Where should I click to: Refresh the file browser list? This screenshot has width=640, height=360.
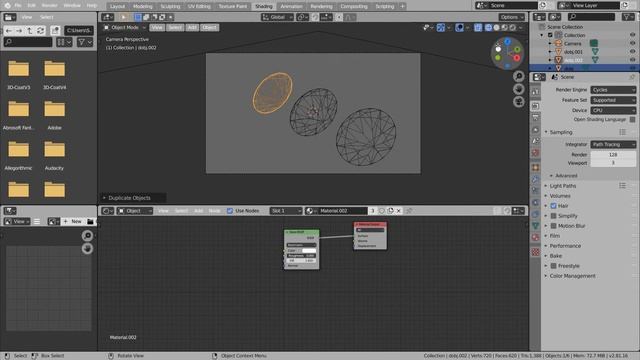[40, 31]
